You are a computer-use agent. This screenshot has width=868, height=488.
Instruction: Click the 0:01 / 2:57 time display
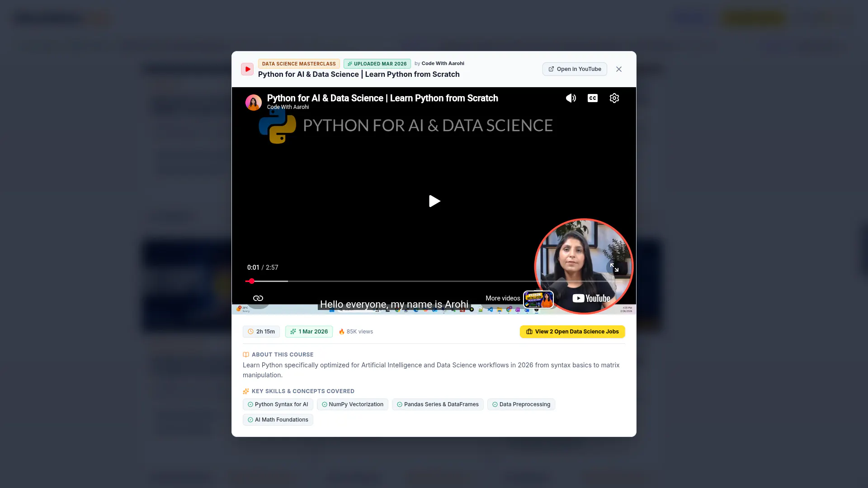click(263, 267)
